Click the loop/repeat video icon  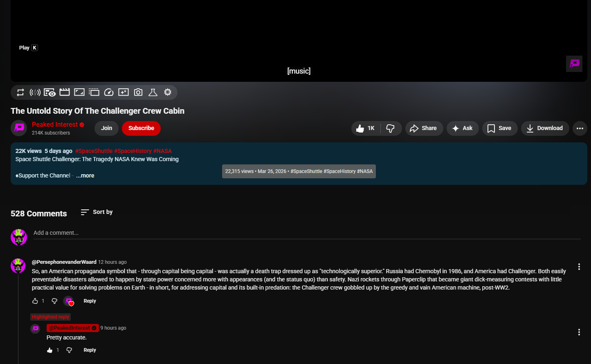pos(20,92)
